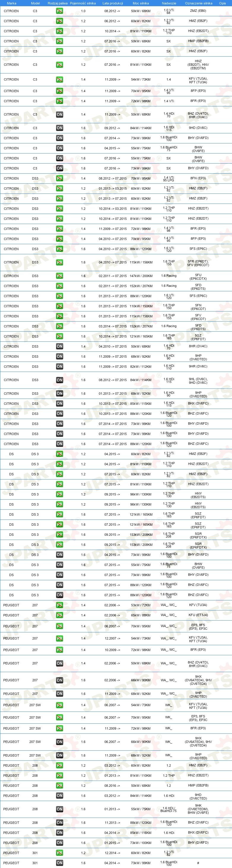The width and height of the screenshot is (232, 868).
Task: Click PB icon in Citroen C3 HMP (EB2FB) row
Action: (x=59, y=41)
